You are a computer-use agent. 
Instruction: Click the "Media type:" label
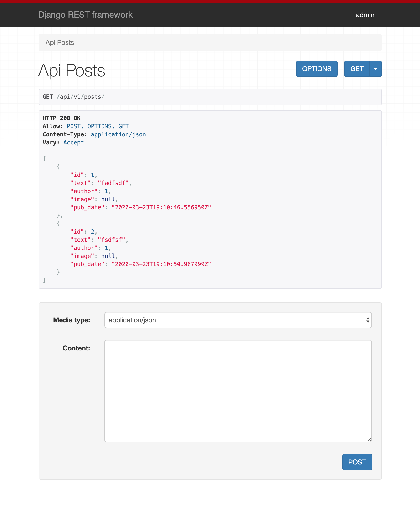coord(72,320)
